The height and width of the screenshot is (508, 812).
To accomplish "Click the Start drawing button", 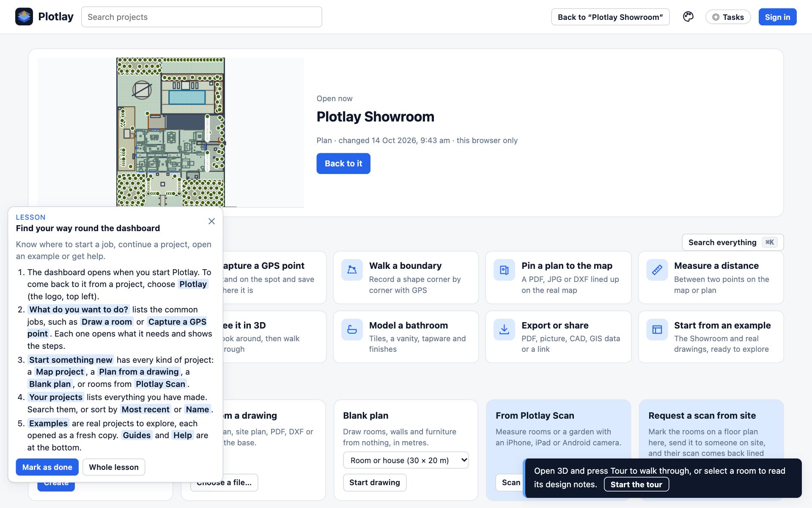I will tap(375, 483).
